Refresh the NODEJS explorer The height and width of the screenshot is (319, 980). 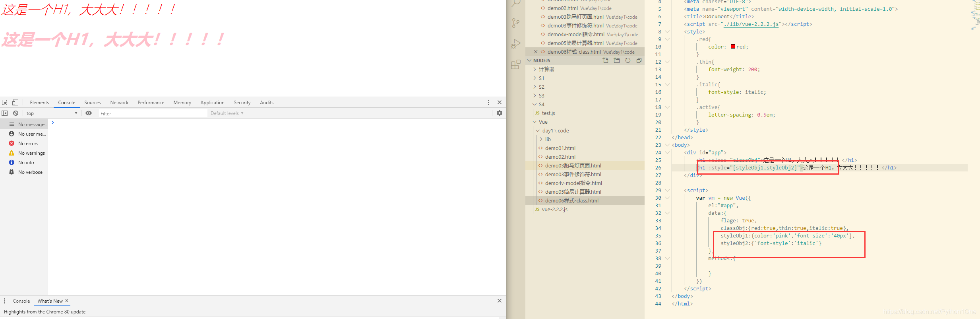tap(628, 60)
